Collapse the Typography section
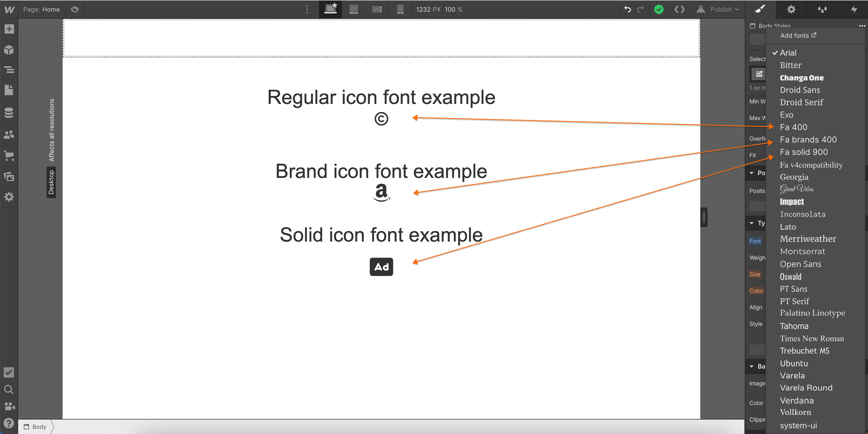The image size is (868, 434). coord(752,223)
